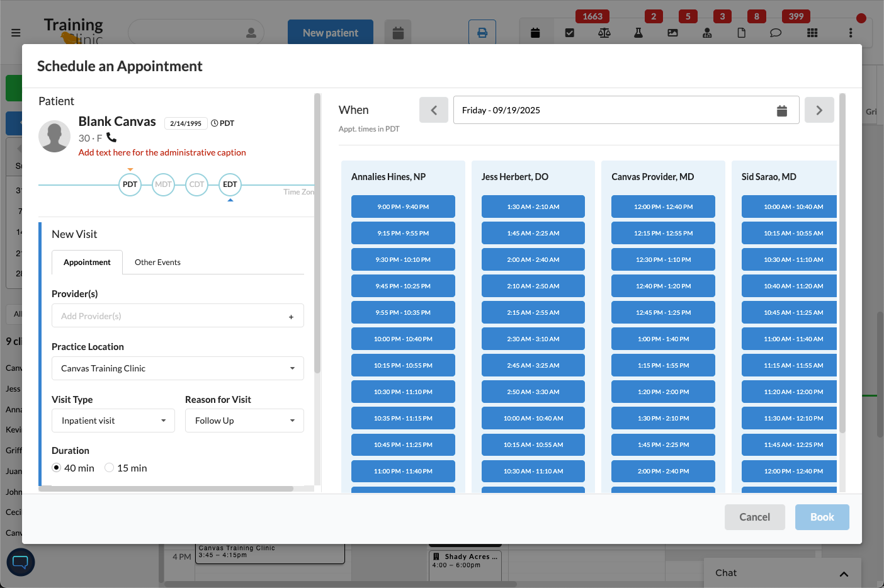
Task: Open the date picker calendar icon
Action: click(781, 111)
